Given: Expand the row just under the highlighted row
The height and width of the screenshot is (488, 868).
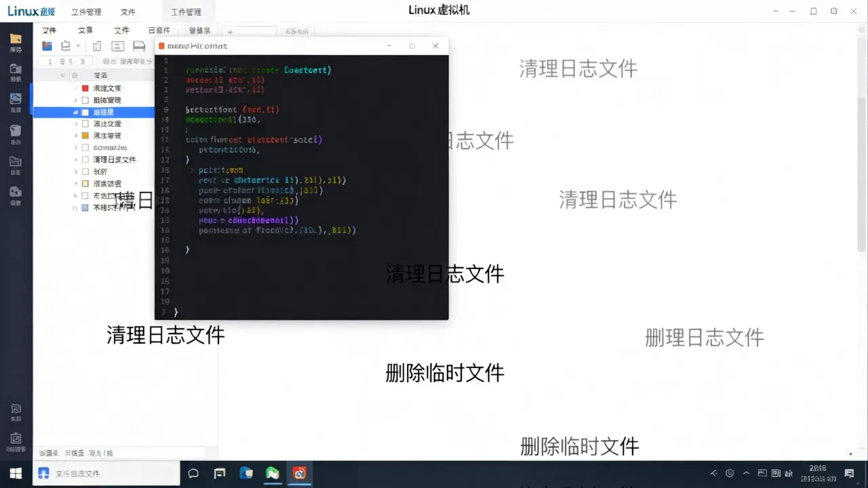Looking at the screenshot, I should [75, 124].
